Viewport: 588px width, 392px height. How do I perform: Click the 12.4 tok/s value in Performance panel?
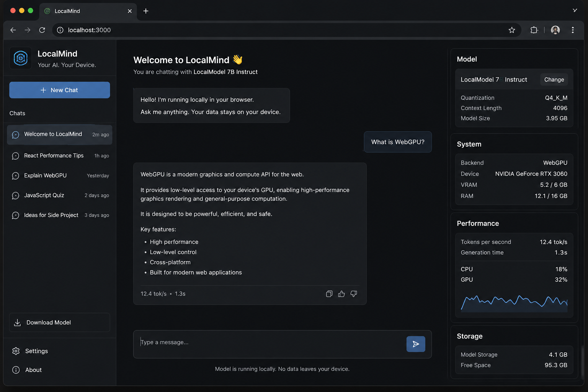[x=554, y=242]
